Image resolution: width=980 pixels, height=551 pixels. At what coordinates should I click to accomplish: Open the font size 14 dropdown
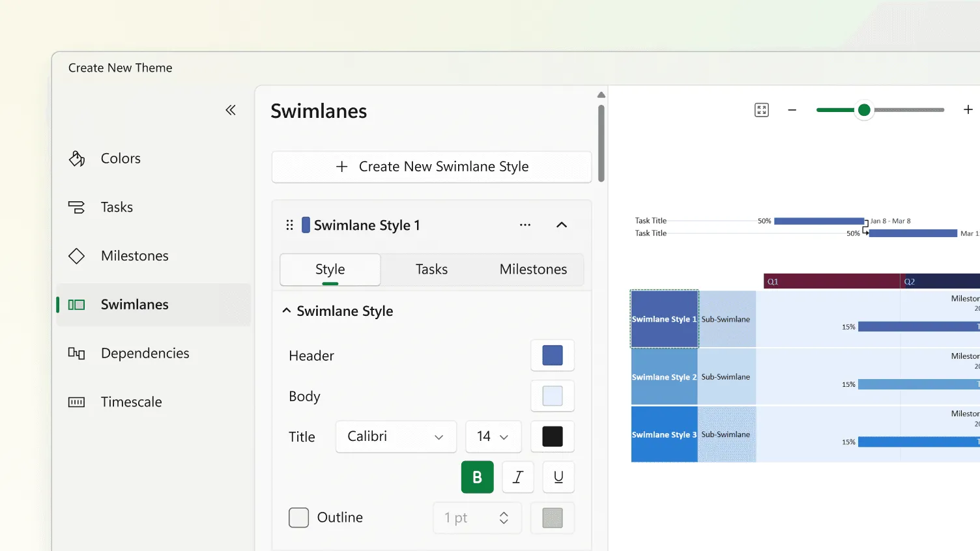493,436
